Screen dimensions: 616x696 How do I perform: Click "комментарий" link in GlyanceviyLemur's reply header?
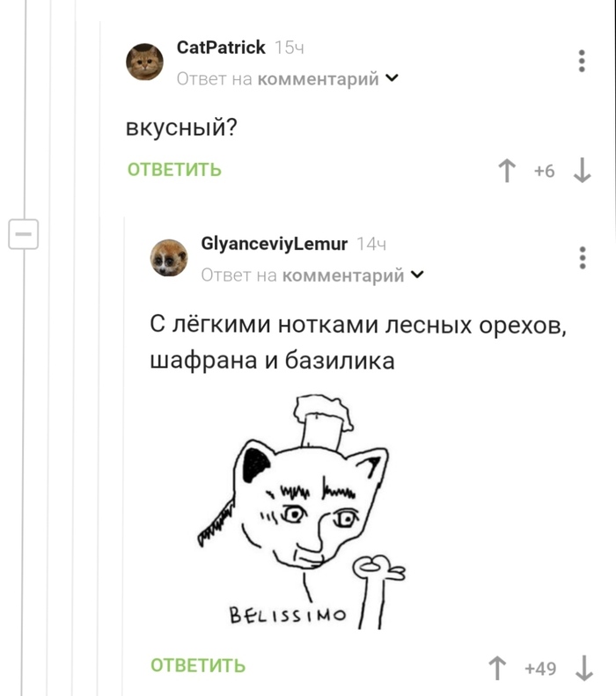(x=343, y=275)
